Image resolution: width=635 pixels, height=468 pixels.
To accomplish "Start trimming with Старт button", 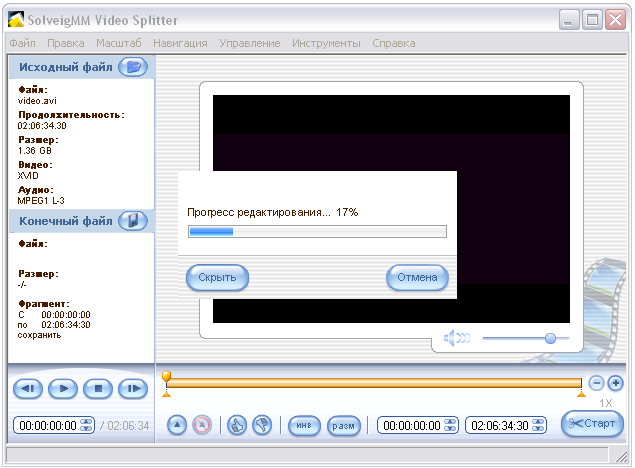I will pos(592,423).
